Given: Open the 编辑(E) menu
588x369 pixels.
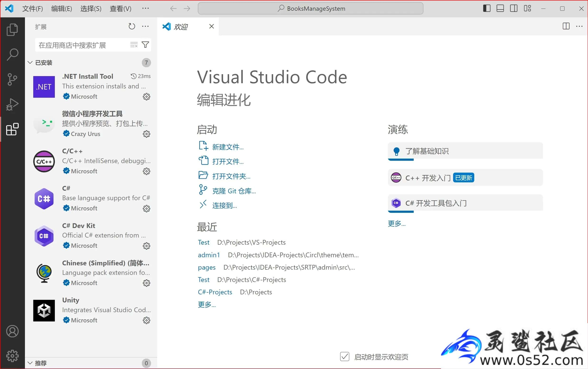Looking at the screenshot, I should tap(62, 9).
